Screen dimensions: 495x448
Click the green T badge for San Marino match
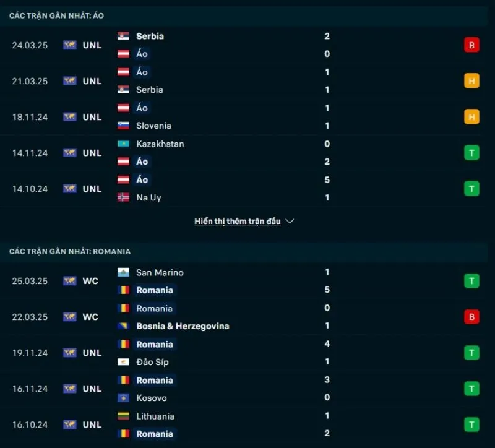471,281
